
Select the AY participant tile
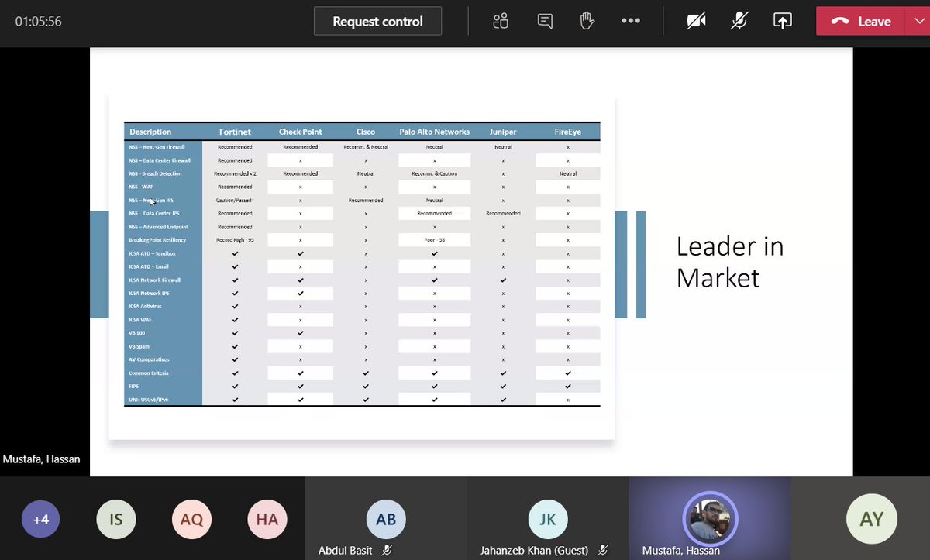pos(872,518)
